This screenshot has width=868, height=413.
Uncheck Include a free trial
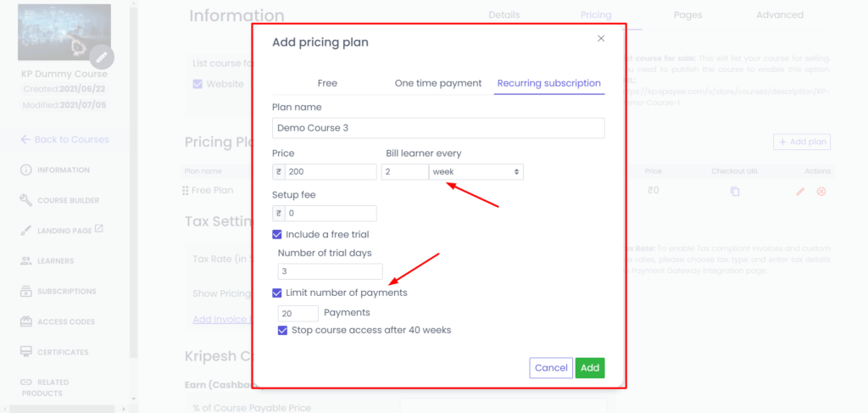pyautogui.click(x=277, y=234)
